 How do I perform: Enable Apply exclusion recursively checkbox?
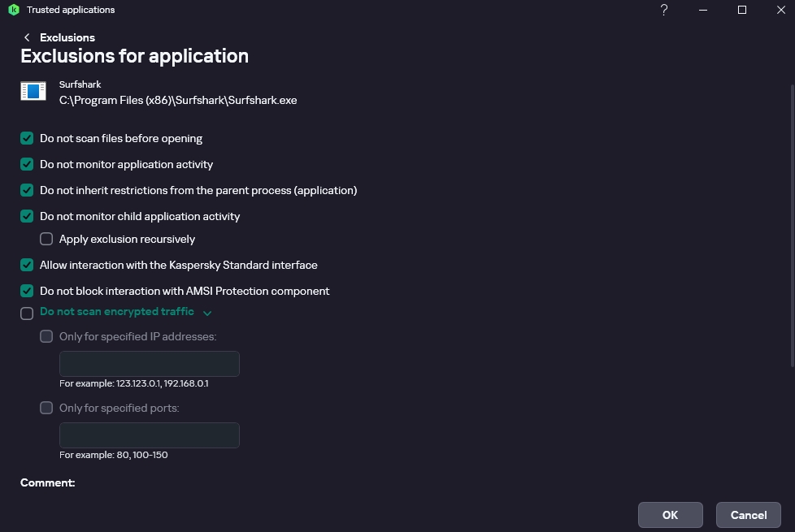pyautogui.click(x=46, y=240)
